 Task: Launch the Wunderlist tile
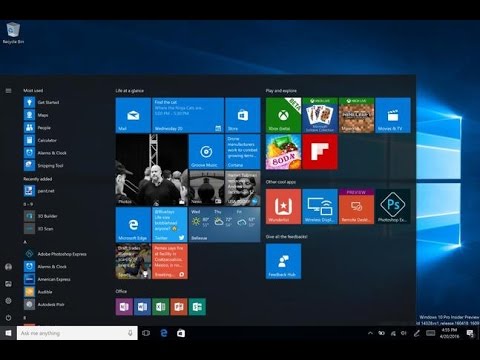point(283,206)
